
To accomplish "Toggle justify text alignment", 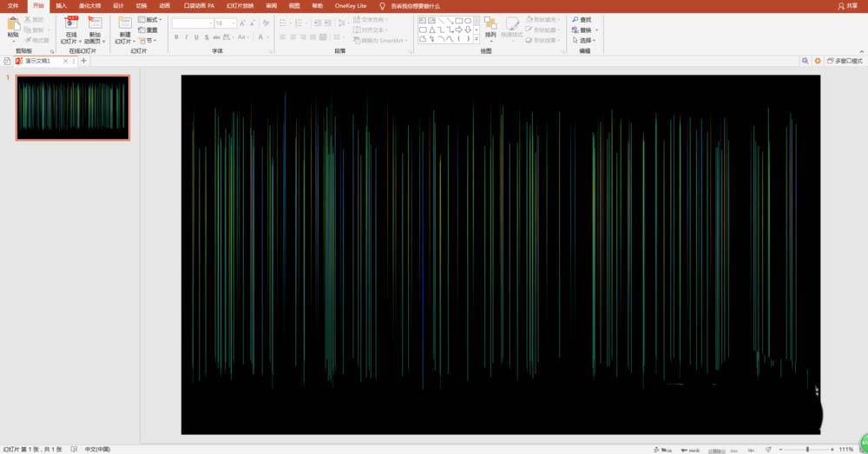I will 312,37.
